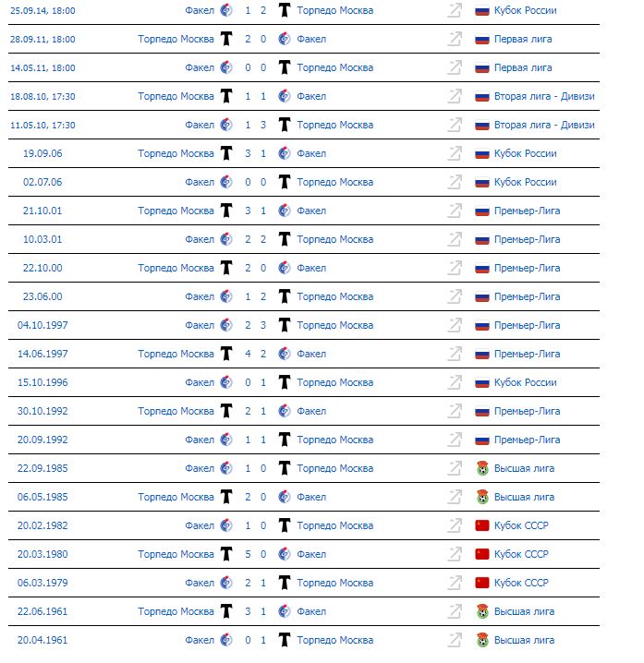Open Торпедо Москва team link in 22.10.00 row
The width and height of the screenshot is (644, 663).
176,268
